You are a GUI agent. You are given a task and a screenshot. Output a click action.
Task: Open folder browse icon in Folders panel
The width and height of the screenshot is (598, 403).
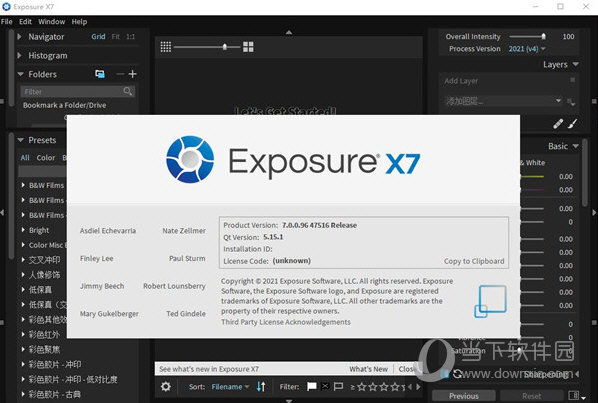click(x=100, y=74)
